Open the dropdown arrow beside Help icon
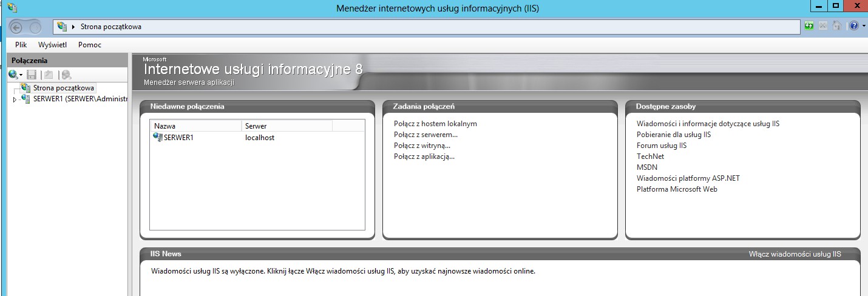Screen dimensions: 868x296 click(863, 27)
